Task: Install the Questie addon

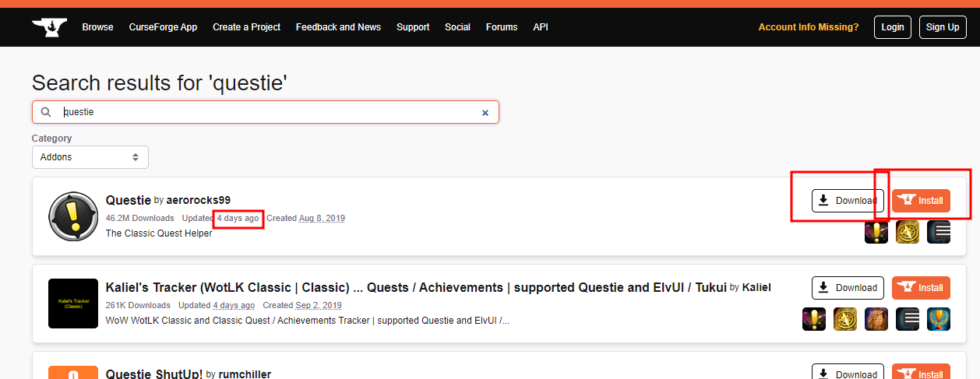Action: [x=921, y=201]
